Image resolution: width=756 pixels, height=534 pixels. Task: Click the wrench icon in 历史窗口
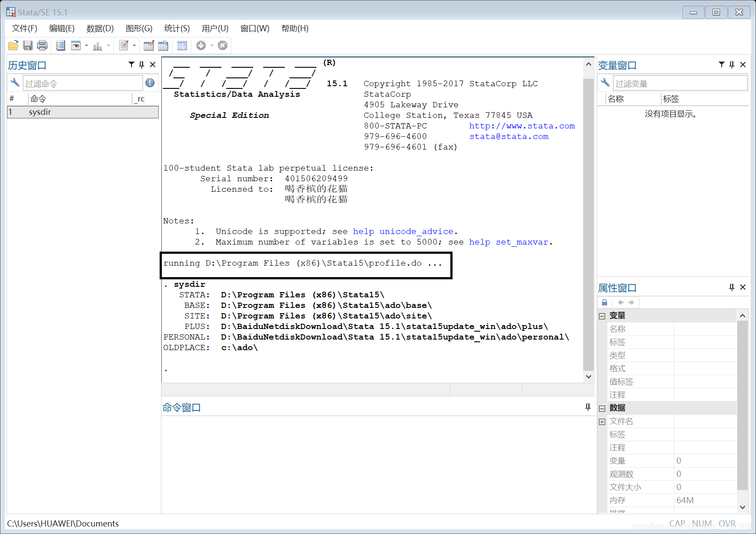point(15,83)
